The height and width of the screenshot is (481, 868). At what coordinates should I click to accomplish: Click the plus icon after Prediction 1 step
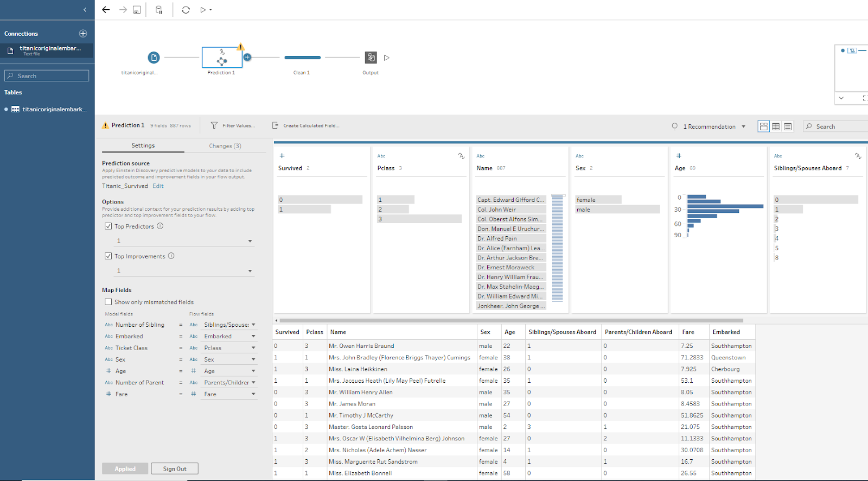point(247,57)
